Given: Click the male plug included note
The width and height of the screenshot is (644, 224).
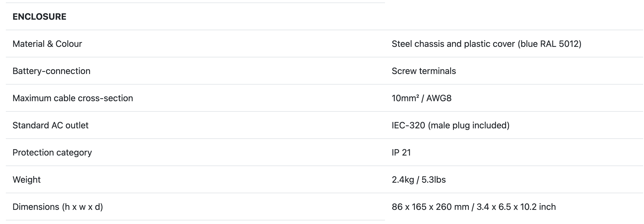Looking at the screenshot, I should click(469, 125).
